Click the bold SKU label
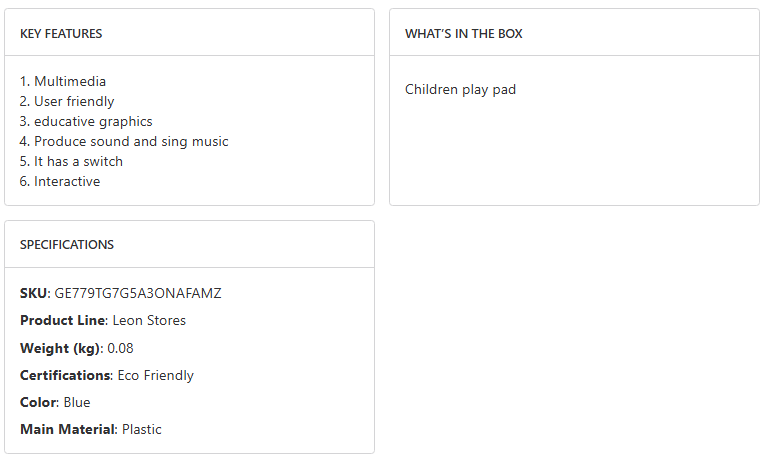Viewport: 767px width, 461px height. click(x=34, y=294)
